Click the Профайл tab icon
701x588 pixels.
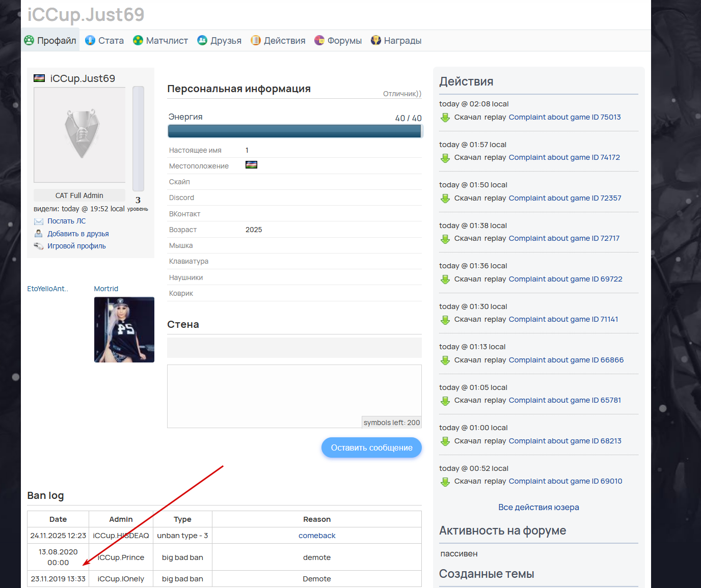29,40
